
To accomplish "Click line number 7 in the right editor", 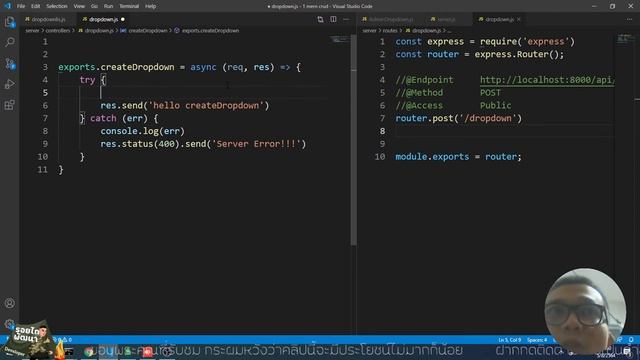I will (x=382, y=118).
